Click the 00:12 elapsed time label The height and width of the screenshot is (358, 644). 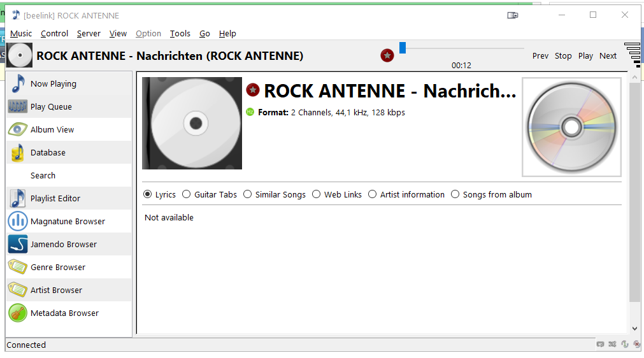pyautogui.click(x=461, y=65)
